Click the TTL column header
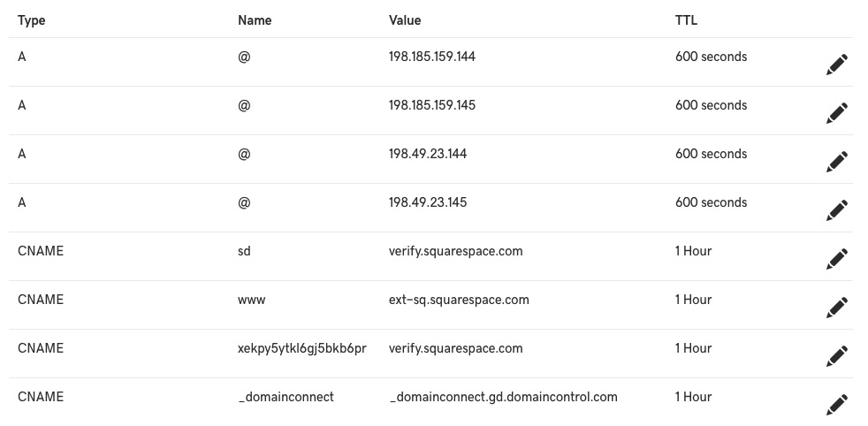 (x=687, y=20)
